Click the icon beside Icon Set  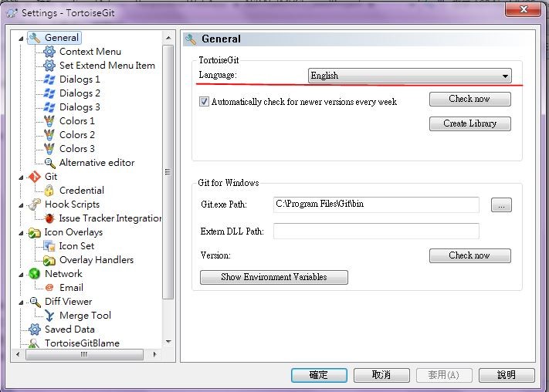49,246
